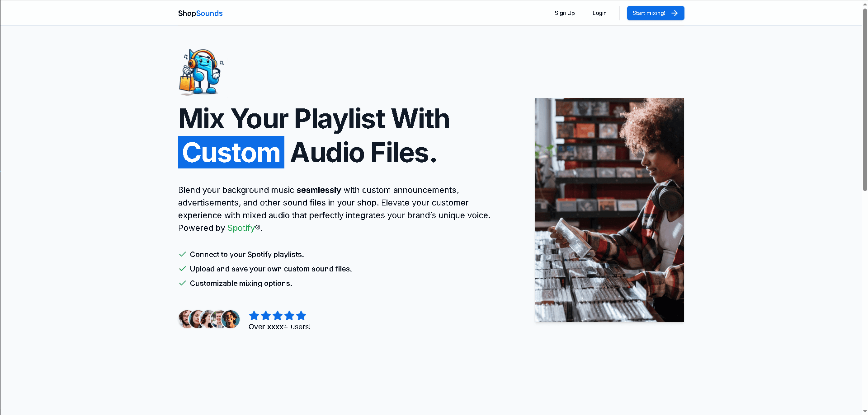The height and width of the screenshot is (415, 868).
Task: Follow the green Spotify link
Action: [x=241, y=228]
